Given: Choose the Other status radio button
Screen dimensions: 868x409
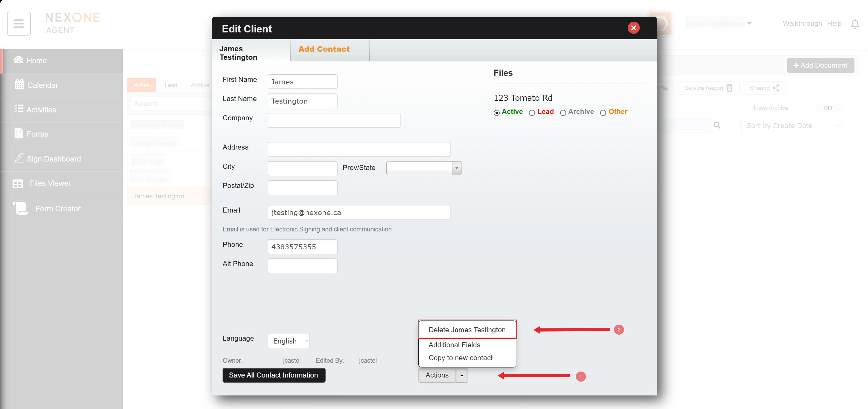Looking at the screenshot, I should coord(603,113).
